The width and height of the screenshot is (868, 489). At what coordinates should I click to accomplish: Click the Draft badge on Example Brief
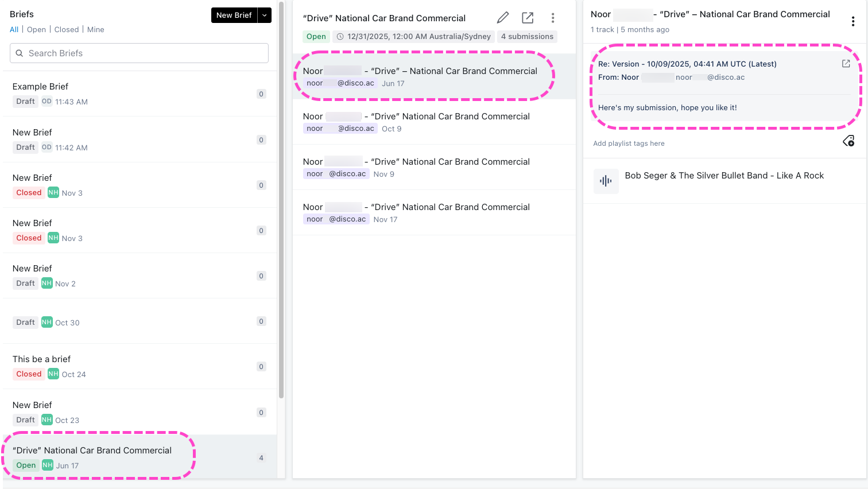click(x=26, y=101)
